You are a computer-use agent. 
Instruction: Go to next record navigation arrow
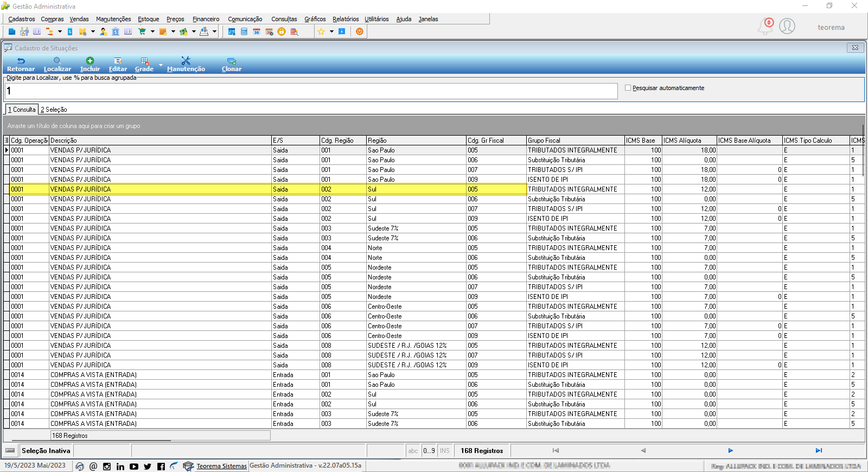click(x=731, y=450)
